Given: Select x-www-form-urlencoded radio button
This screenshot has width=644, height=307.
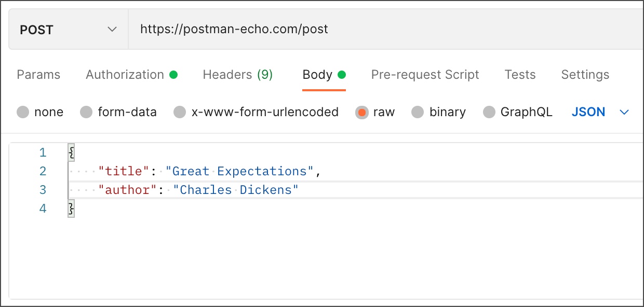Looking at the screenshot, I should click(x=180, y=112).
